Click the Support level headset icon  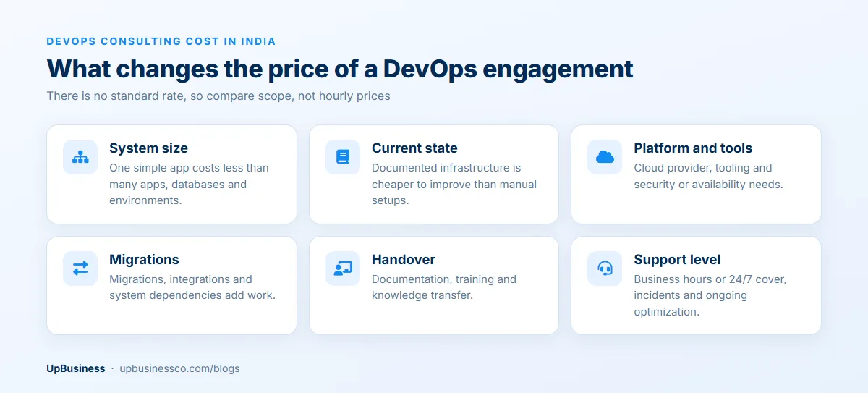(x=605, y=269)
